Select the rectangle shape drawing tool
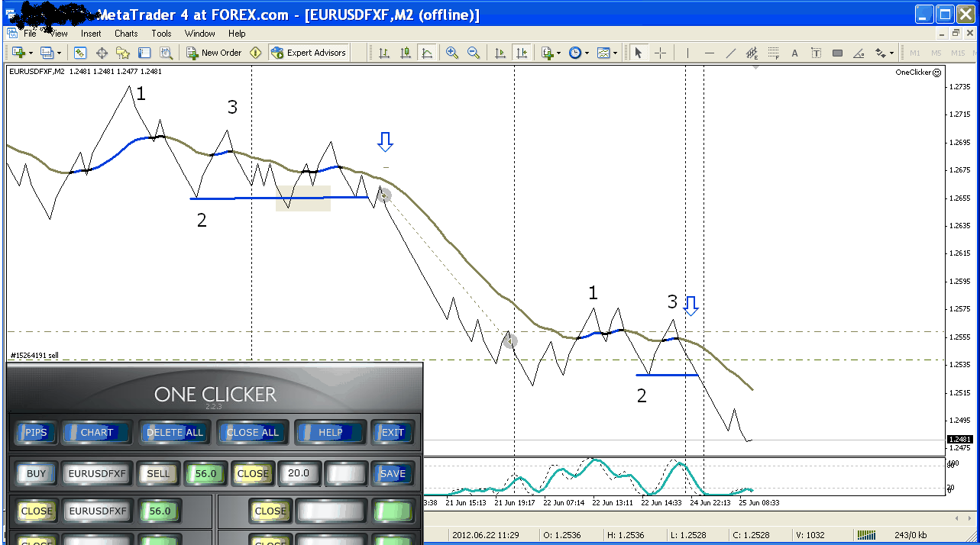980x545 pixels. [x=837, y=53]
